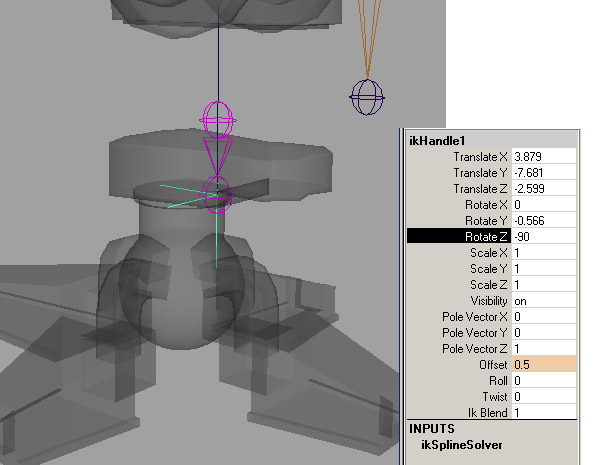Expand the ikSplineSolver input node

pos(461,445)
